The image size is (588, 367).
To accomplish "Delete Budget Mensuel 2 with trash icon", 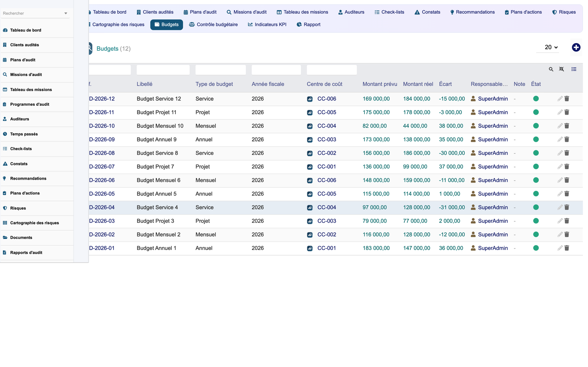I will pyautogui.click(x=567, y=235).
